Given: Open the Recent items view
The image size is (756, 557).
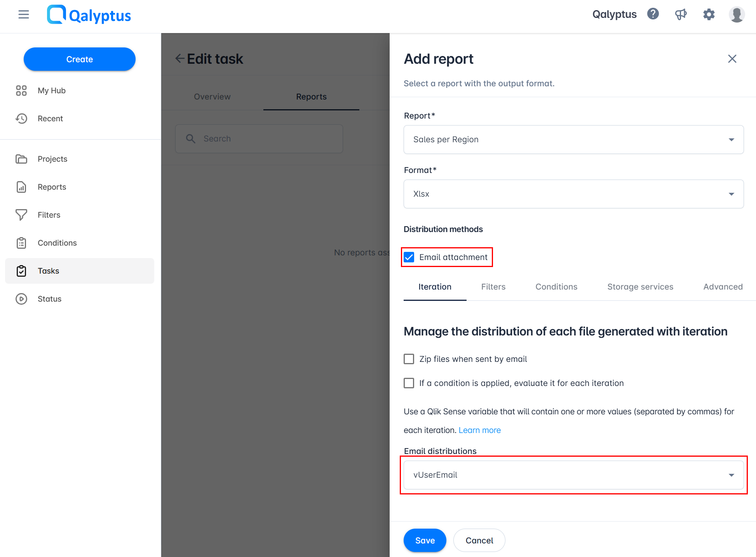Looking at the screenshot, I should tap(50, 118).
